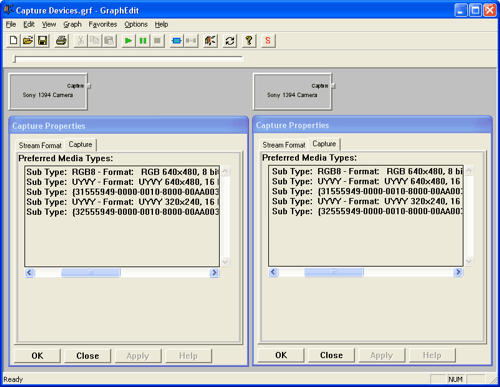The width and height of the screenshot is (500, 387).
Task: Click the New graph toolbar icon
Action: click(13, 41)
